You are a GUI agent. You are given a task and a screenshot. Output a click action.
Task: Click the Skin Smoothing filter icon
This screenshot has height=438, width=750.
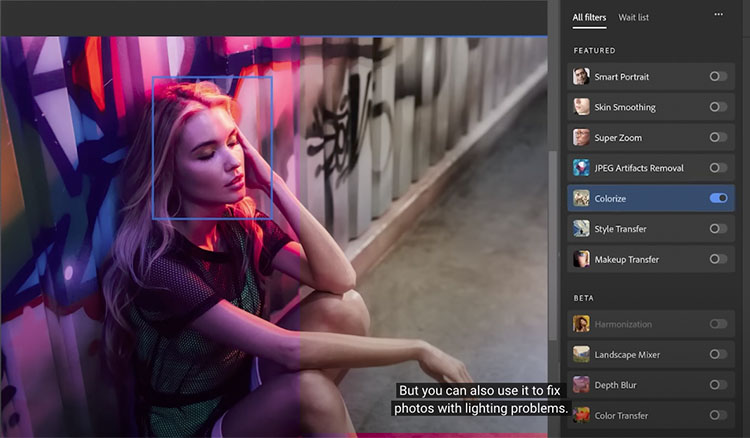pyautogui.click(x=581, y=107)
